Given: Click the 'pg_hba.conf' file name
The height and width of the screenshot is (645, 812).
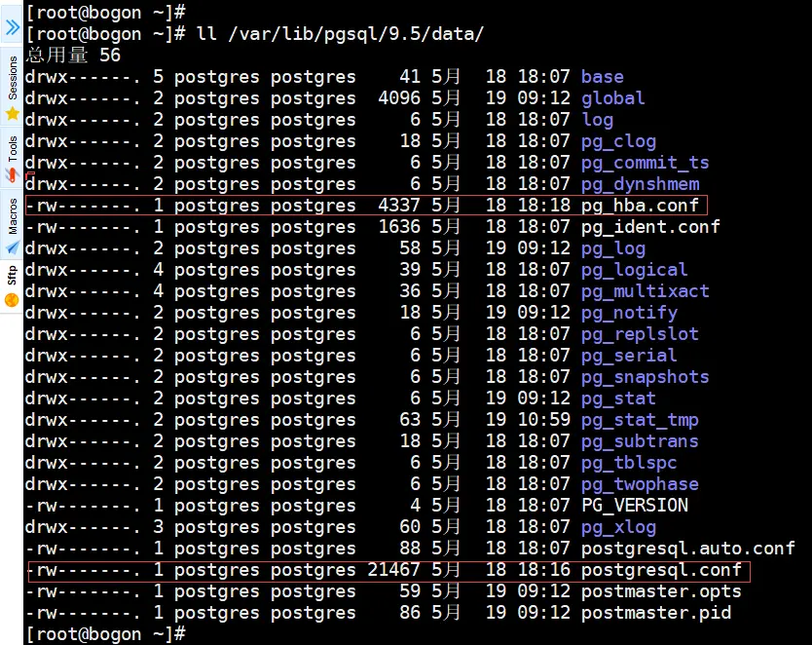Looking at the screenshot, I should 640,206.
